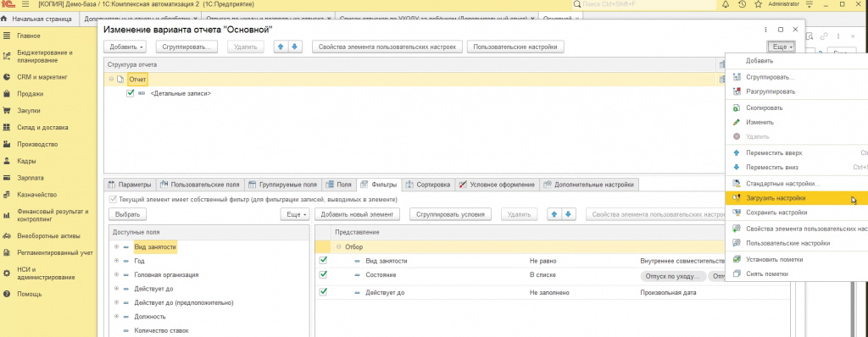Click the search field Поиск Ctrl+Shift+F

644,4
